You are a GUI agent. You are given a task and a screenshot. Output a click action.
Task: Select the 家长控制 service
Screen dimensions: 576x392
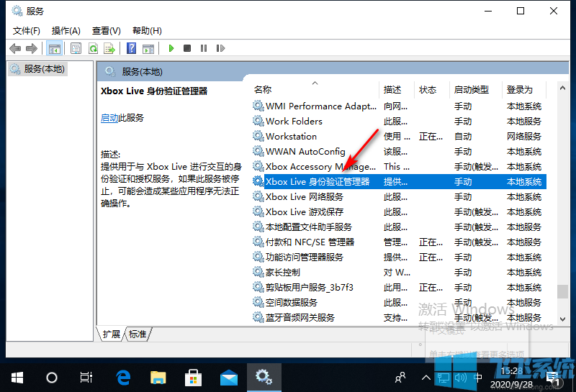pos(400,273)
